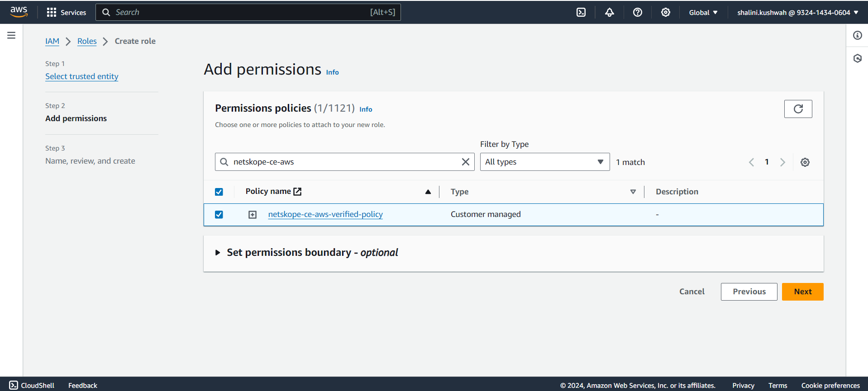Click the Cancel button
The width and height of the screenshot is (868, 391).
click(692, 292)
